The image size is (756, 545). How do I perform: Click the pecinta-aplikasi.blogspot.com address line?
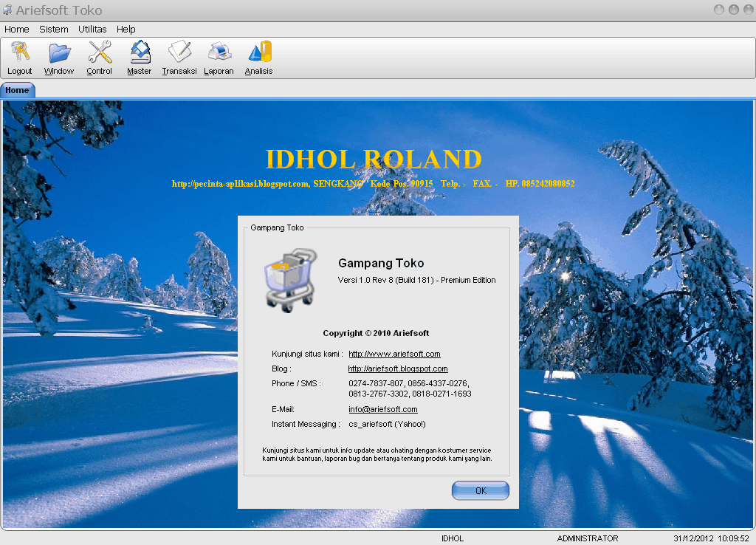(x=373, y=184)
